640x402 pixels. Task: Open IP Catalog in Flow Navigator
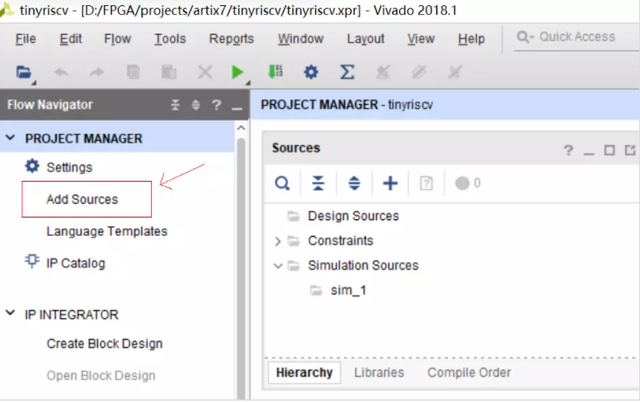click(74, 264)
